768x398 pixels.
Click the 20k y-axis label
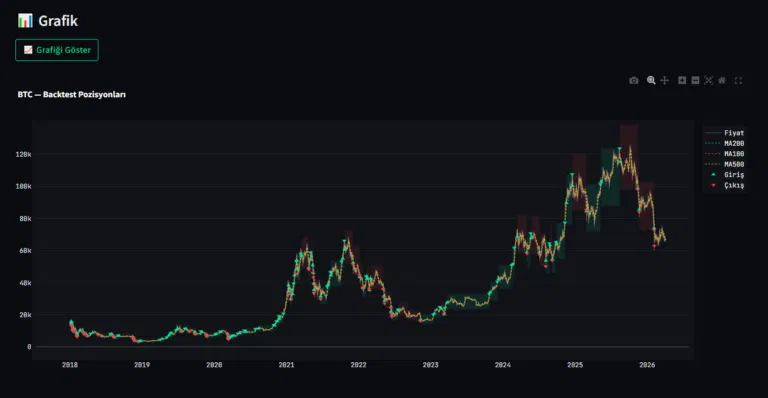coord(25,315)
